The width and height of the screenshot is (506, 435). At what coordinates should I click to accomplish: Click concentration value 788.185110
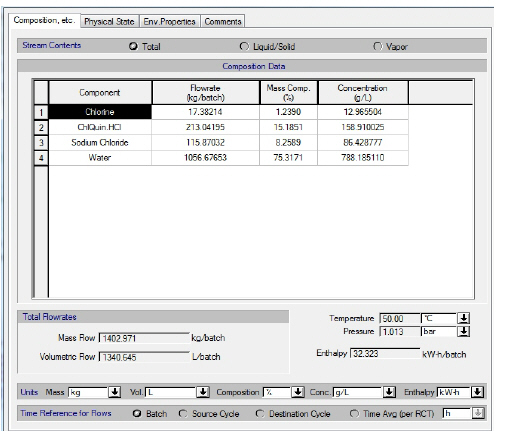pos(363,158)
